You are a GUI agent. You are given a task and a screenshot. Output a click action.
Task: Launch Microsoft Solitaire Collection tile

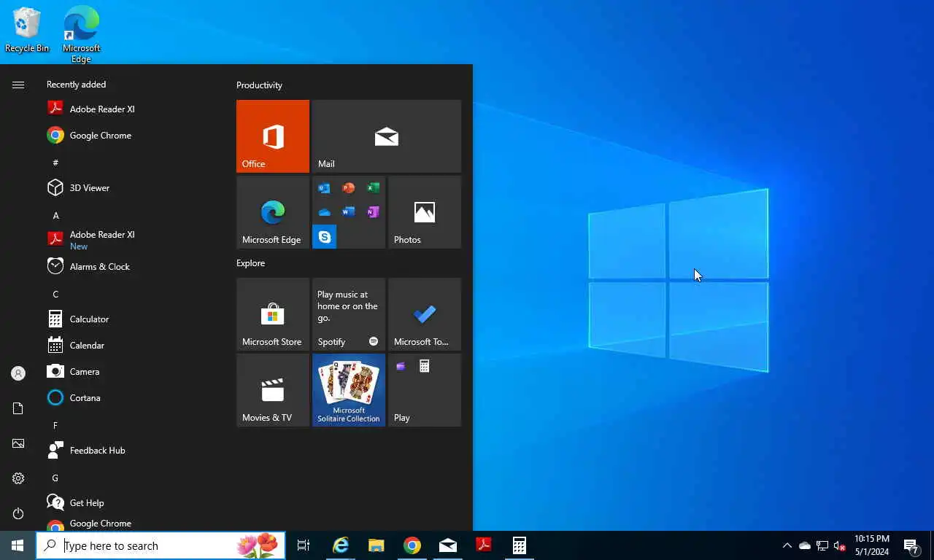[x=349, y=390]
